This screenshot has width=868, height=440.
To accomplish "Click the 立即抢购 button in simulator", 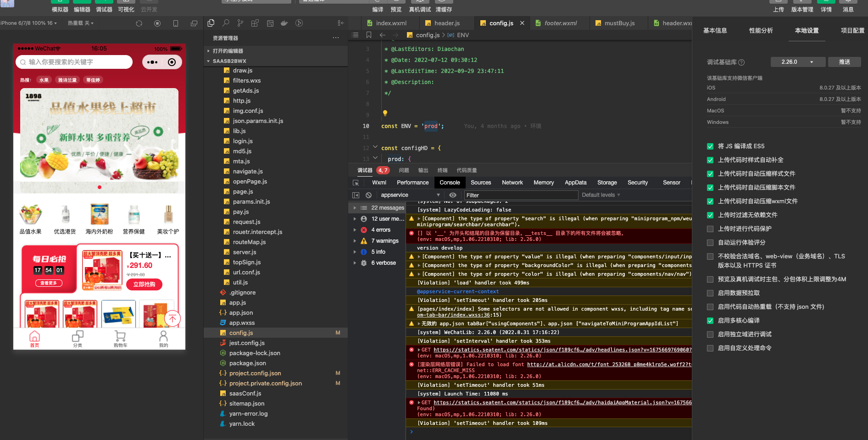I will pos(144,284).
